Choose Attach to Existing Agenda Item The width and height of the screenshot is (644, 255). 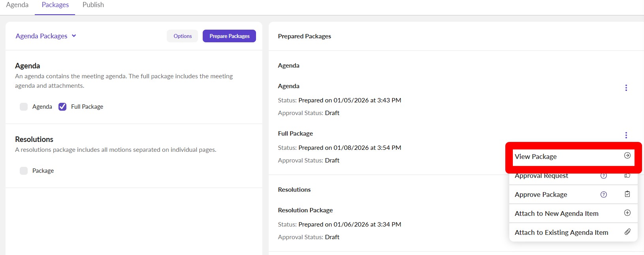(561, 232)
